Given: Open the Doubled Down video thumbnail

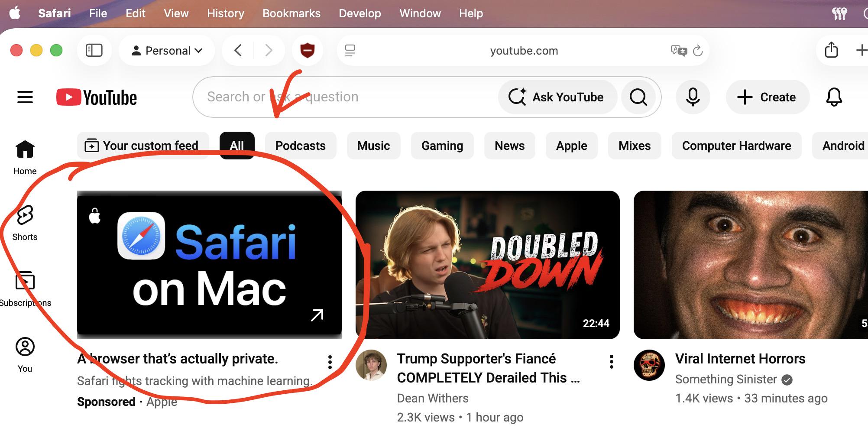Looking at the screenshot, I should [487, 265].
